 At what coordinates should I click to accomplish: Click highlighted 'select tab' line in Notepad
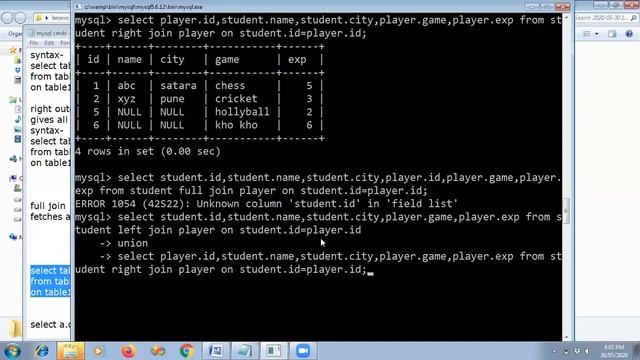click(x=50, y=271)
